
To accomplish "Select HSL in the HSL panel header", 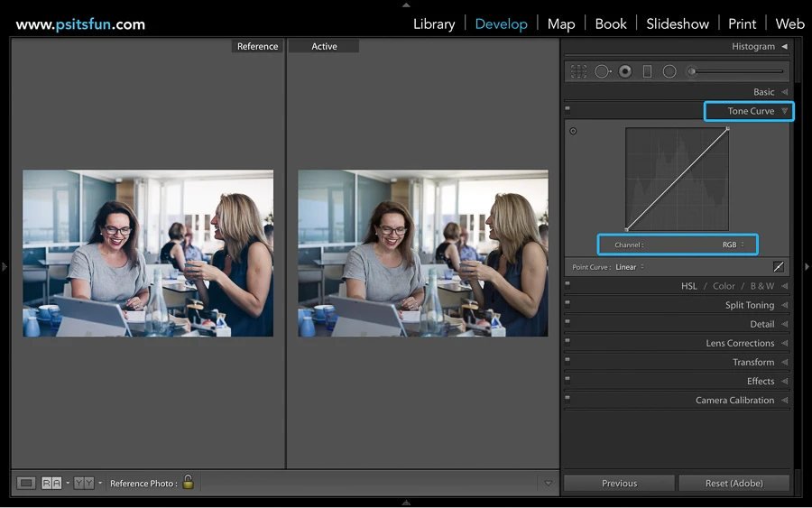I will [x=688, y=286].
